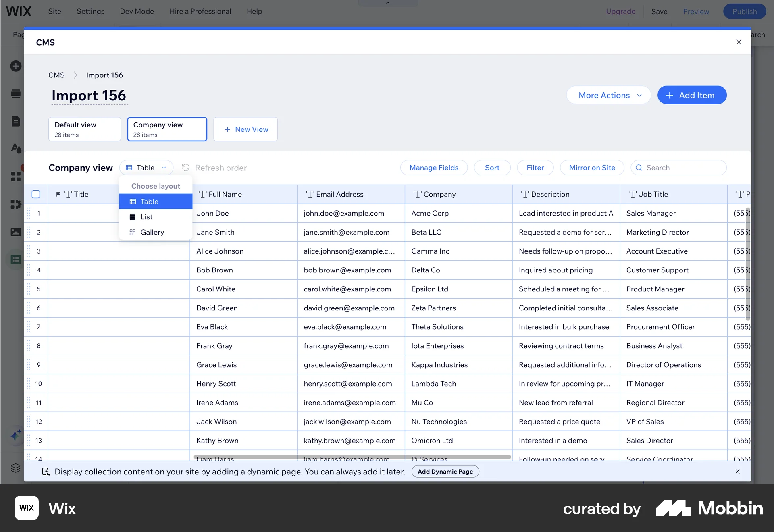
Task: Open the Dev Mode menu
Action: tap(137, 11)
